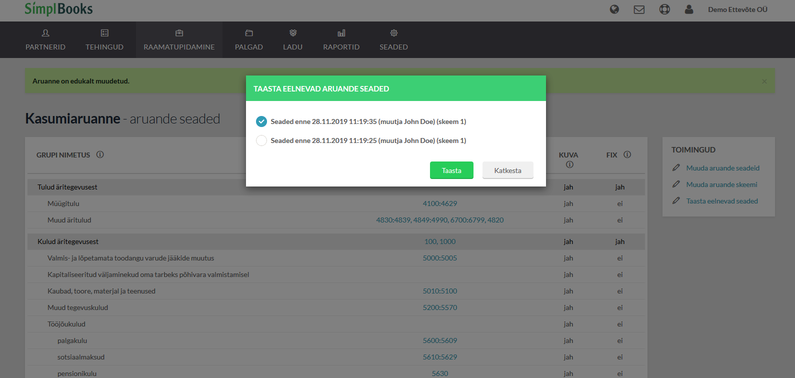Click info icon next to Grupi nimetus
This screenshot has height=378, width=795.
(x=100, y=155)
